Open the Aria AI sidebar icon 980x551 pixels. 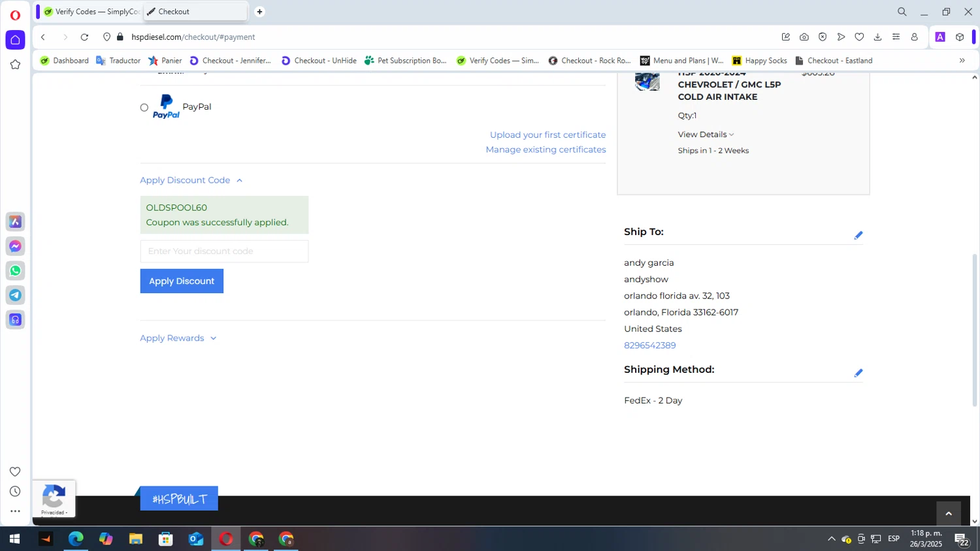click(x=15, y=222)
